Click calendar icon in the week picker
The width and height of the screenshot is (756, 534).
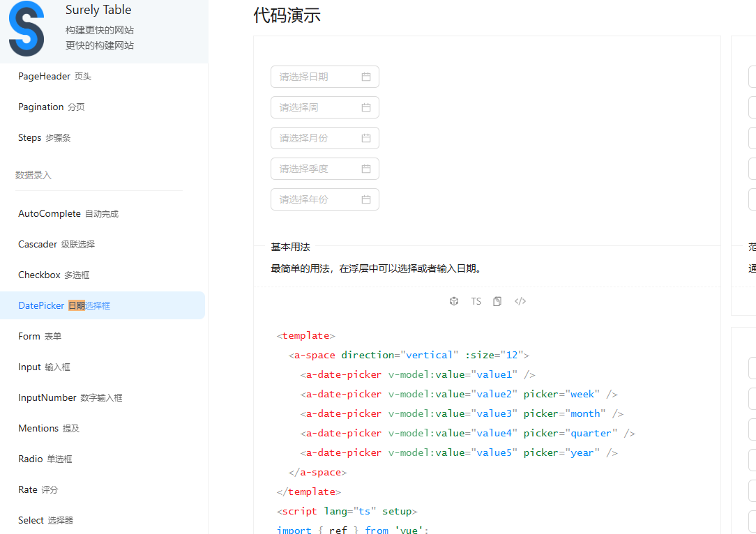(x=366, y=107)
